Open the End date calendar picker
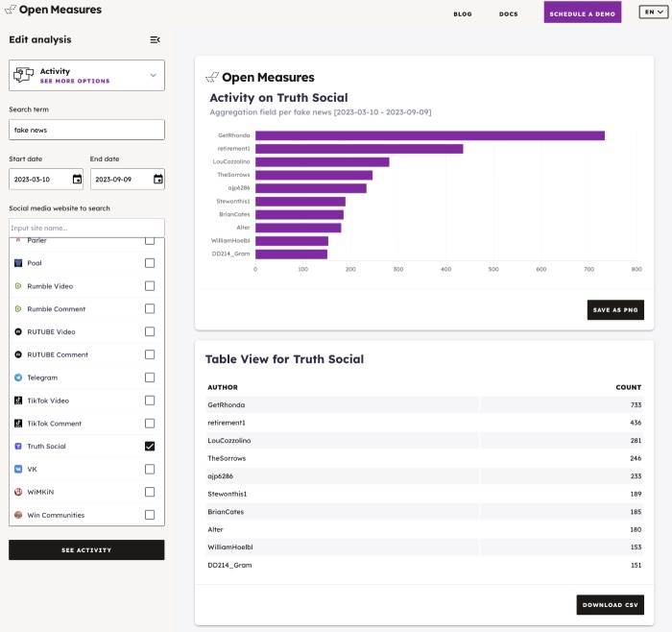 click(158, 180)
